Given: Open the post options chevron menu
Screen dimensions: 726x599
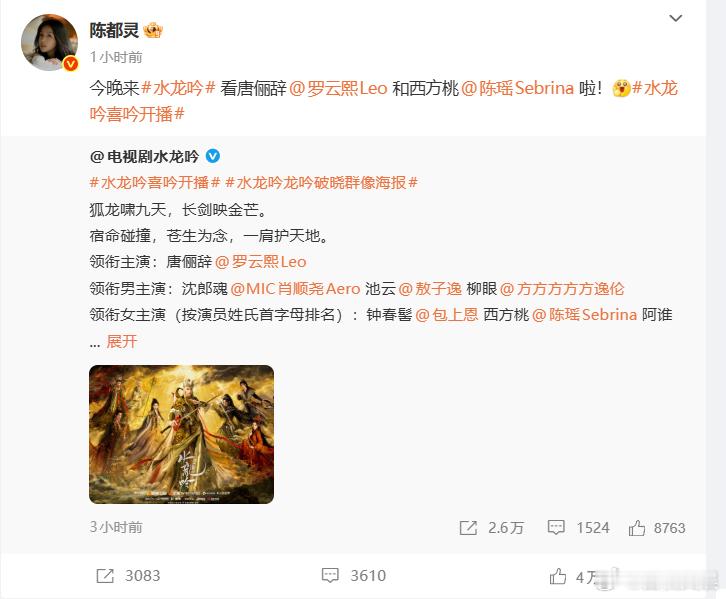Looking at the screenshot, I should pos(676,19).
